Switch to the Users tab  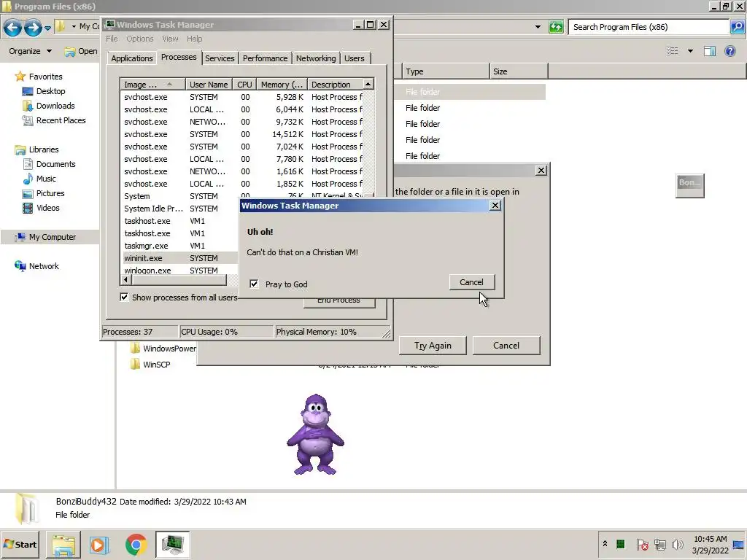pos(355,58)
